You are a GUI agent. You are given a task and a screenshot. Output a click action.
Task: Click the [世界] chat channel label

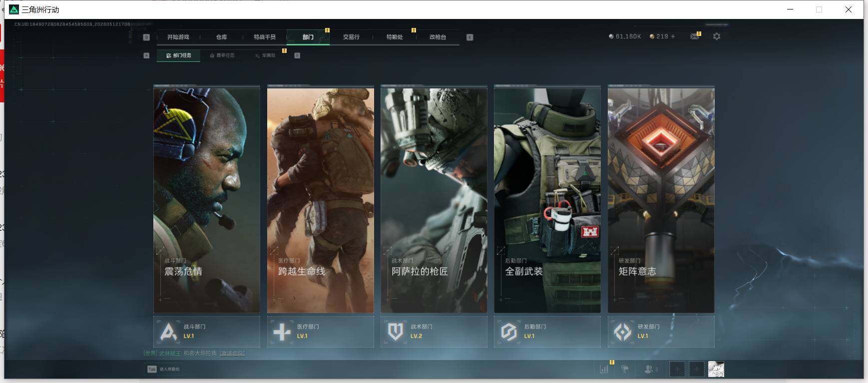[150, 353]
